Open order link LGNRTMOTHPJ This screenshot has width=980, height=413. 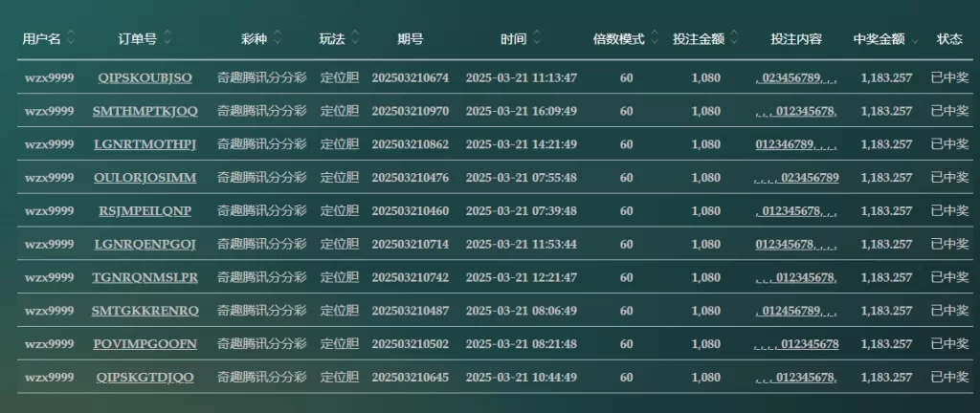[145, 144]
